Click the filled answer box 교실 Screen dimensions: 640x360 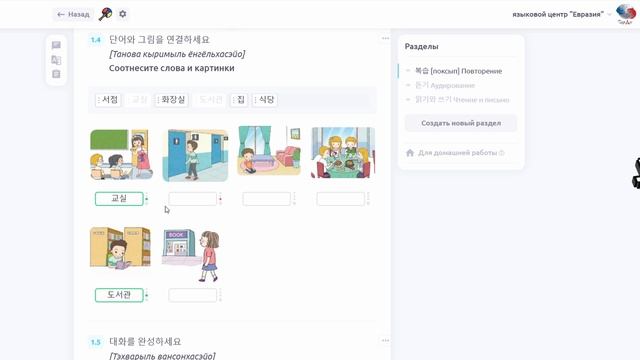(x=119, y=199)
